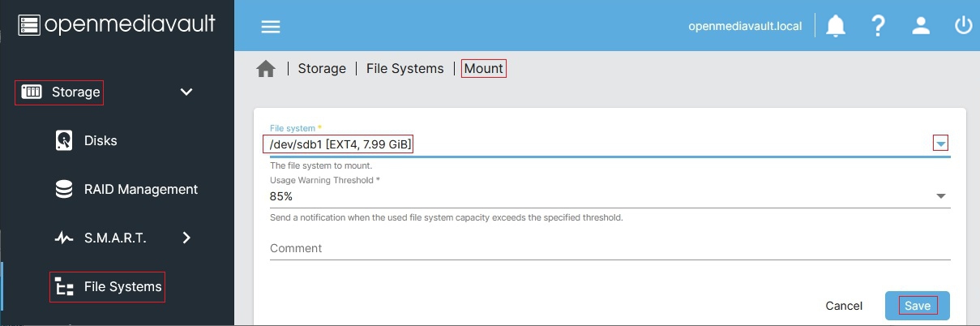Click into the Comment field
Screen dimensions: 980x326
coord(610,248)
